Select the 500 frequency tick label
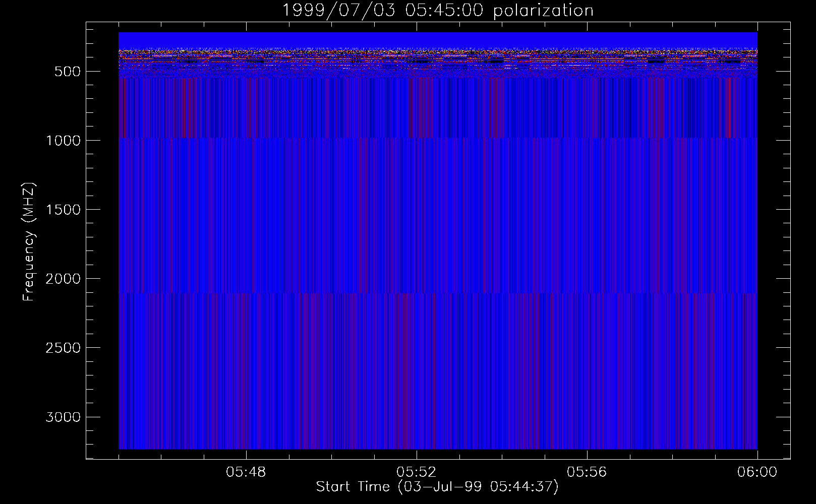816x504 pixels. click(x=67, y=72)
